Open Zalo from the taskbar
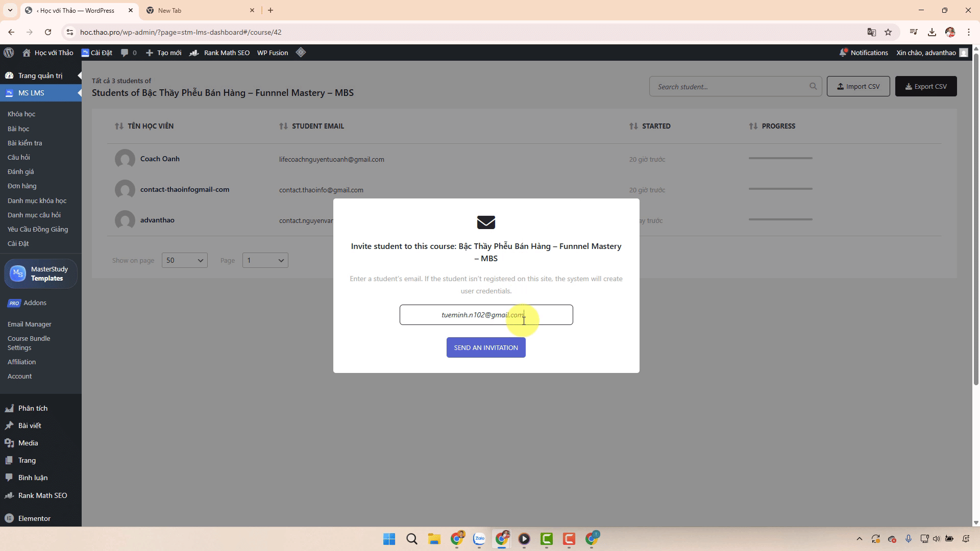 (479, 539)
